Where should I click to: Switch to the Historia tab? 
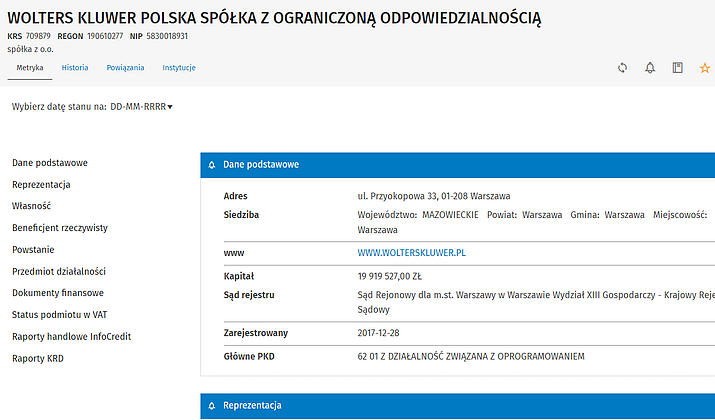coord(75,68)
